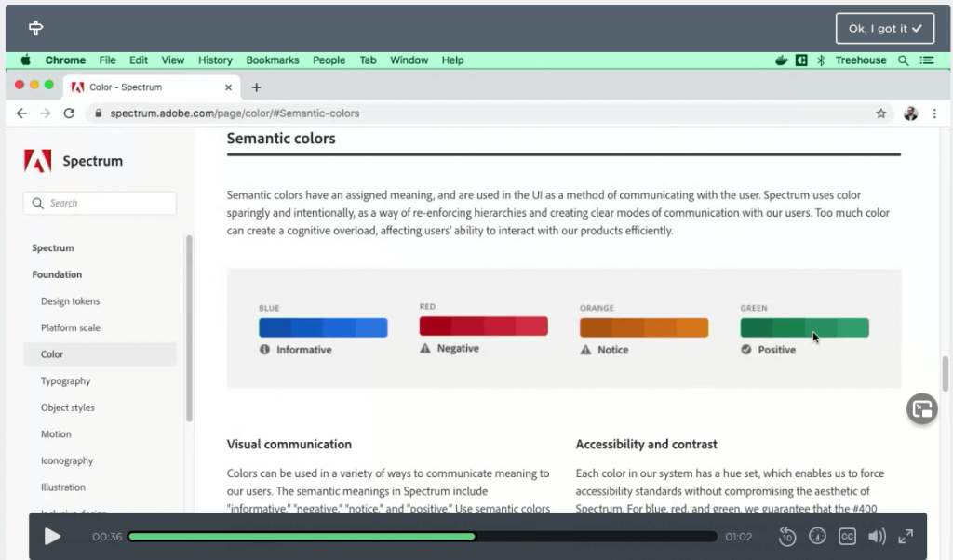Click the Adobe Spectrum logo
The height and width of the screenshot is (560, 953).
37,161
